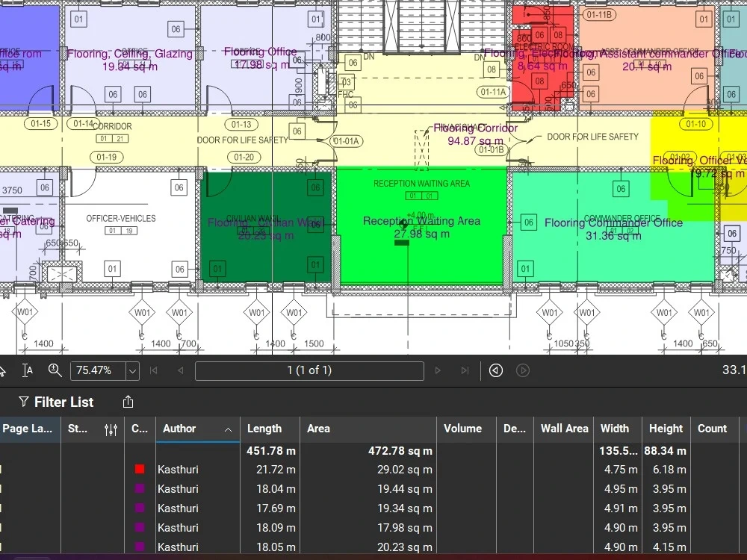Click door tag 01-11B
Viewport: 747px width, 560px height.
click(599, 15)
